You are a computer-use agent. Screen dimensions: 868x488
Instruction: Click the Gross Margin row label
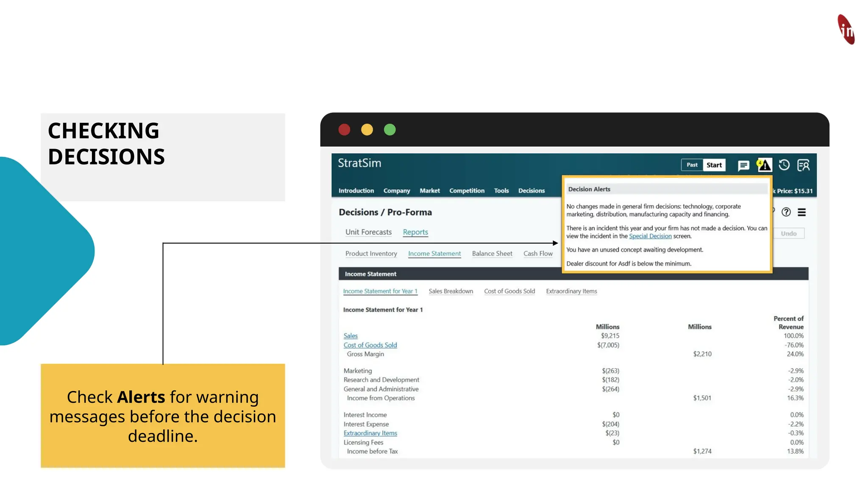point(365,354)
